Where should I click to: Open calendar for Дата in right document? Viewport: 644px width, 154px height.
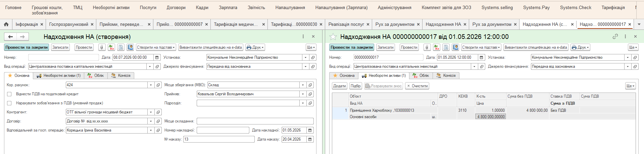pos(481,57)
